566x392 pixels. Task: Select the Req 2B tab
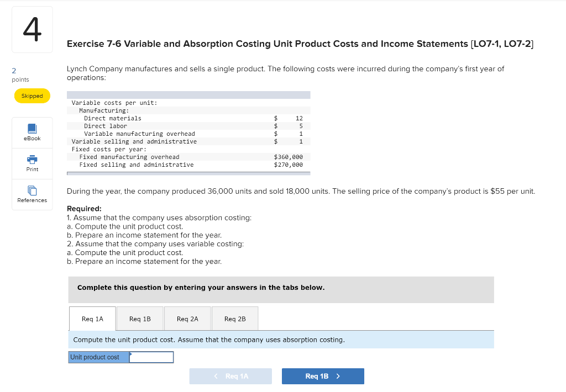[x=235, y=319]
